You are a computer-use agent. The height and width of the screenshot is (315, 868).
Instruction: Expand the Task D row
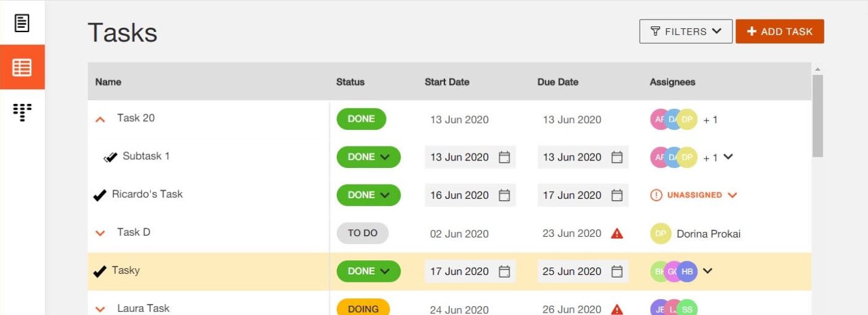pyautogui.click(x=100, y=233)
